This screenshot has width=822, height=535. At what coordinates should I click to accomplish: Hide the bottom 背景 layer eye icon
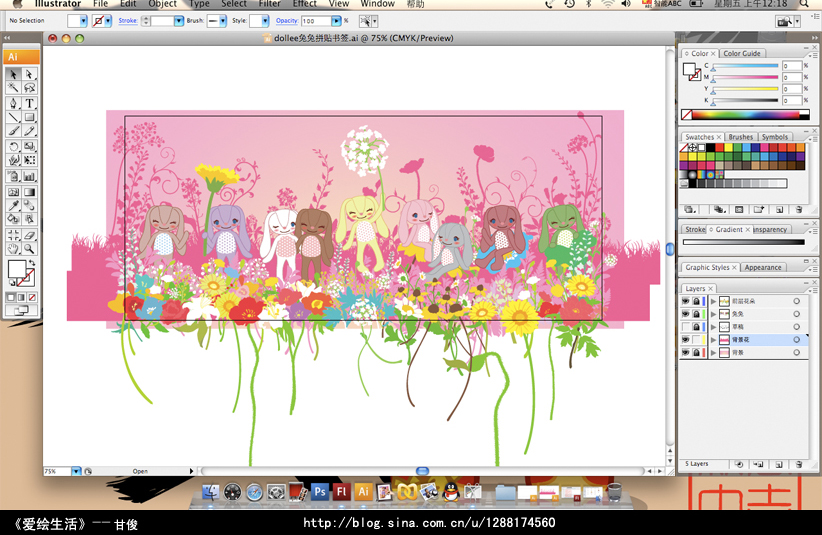685,353
